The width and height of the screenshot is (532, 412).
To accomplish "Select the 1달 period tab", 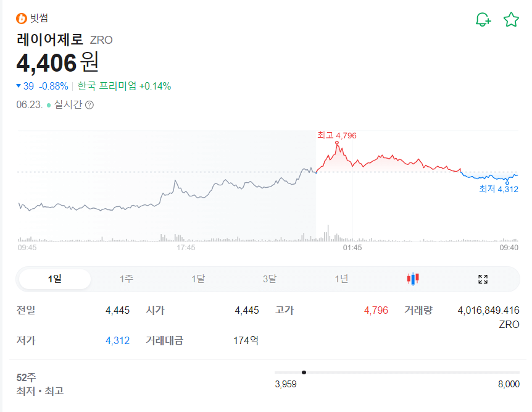I will pos(197,279).
